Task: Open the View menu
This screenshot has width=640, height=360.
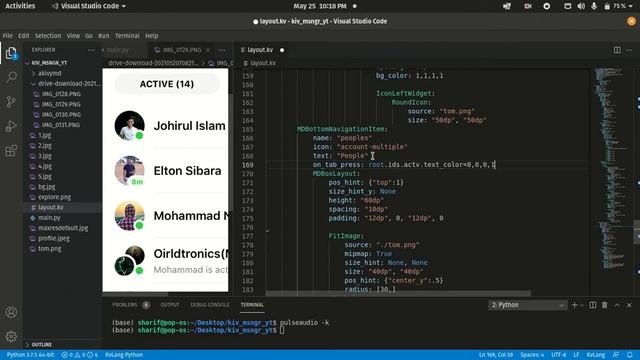Action: [73, 36]
